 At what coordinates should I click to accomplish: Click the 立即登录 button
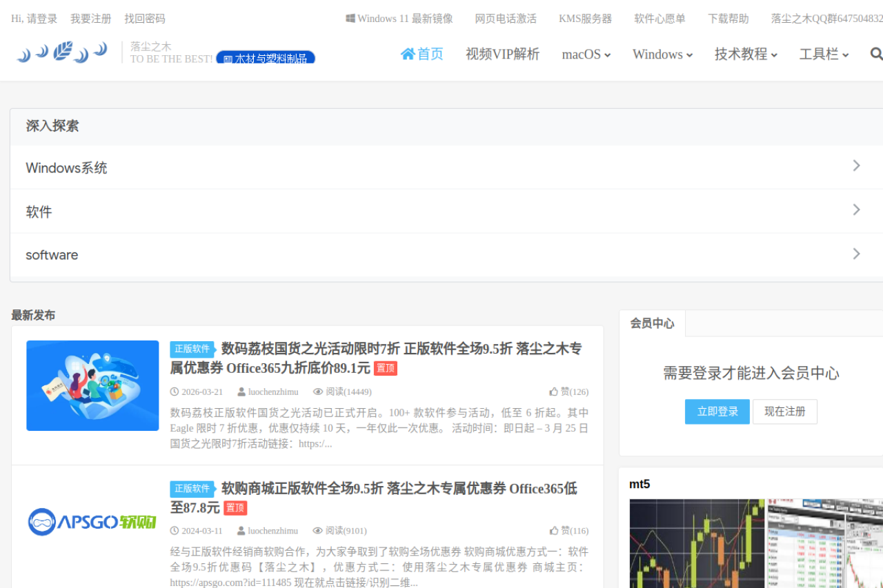[717, 412]
